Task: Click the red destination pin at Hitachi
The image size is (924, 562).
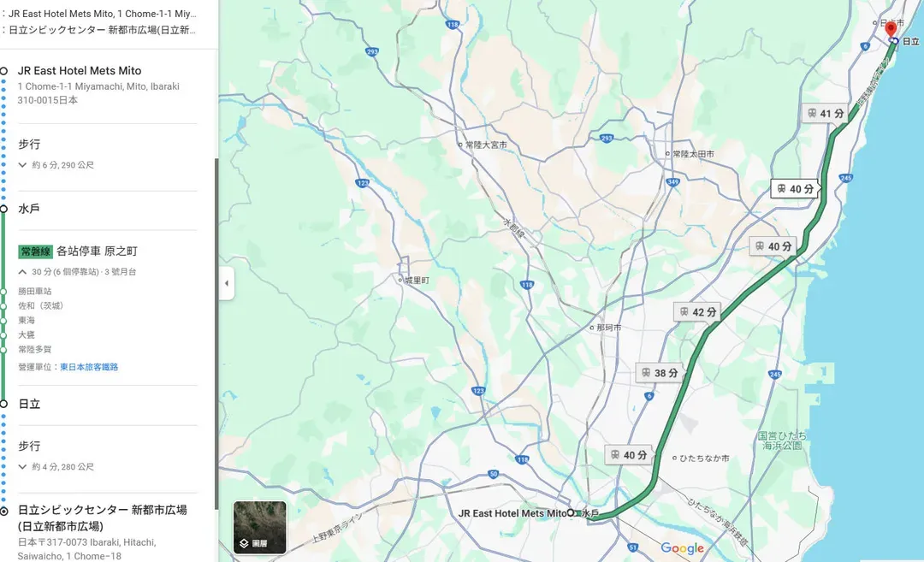Action: [891, 29]
